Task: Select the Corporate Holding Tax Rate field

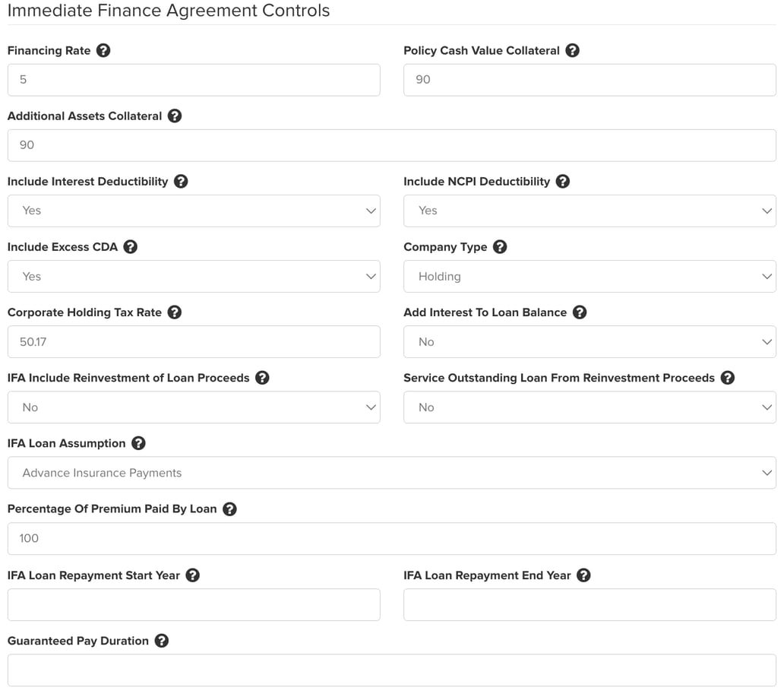Action: tap(194, 341)
